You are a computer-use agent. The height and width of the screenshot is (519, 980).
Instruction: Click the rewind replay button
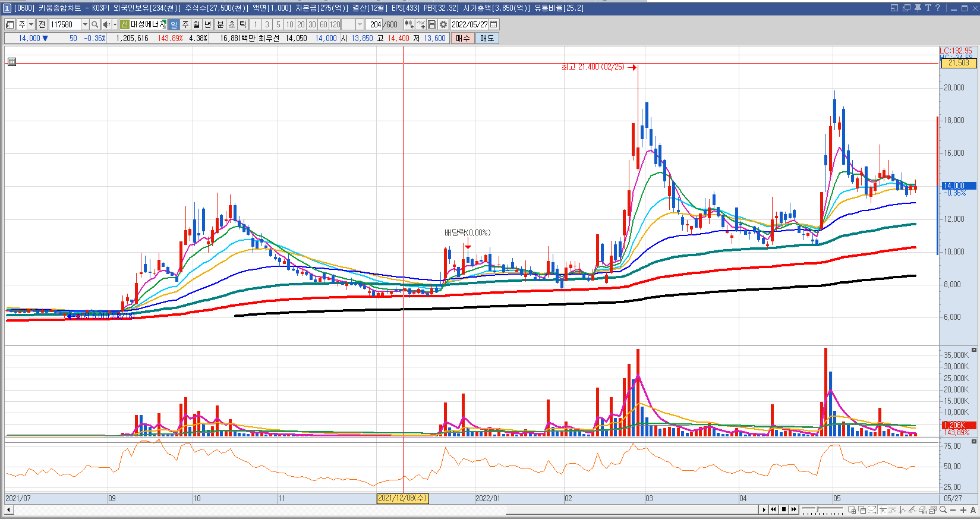pyautogui.click(x=773, y=509)
